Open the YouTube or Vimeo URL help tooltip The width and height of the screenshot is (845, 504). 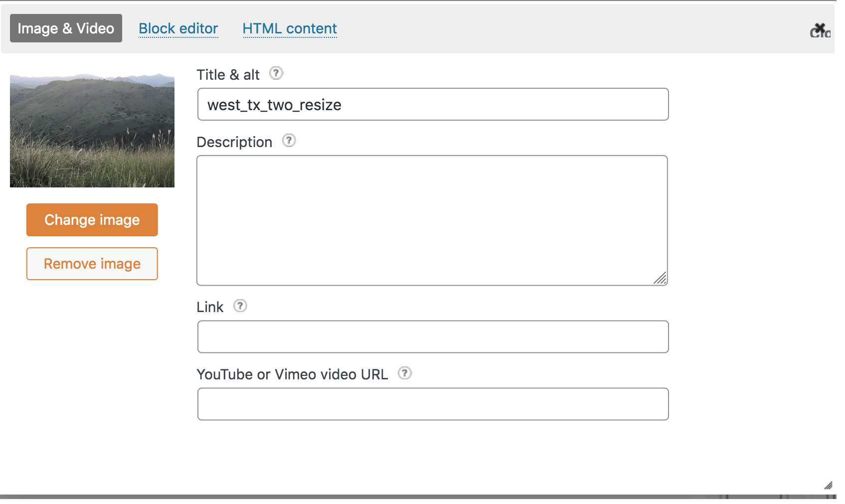click(405, 373)
